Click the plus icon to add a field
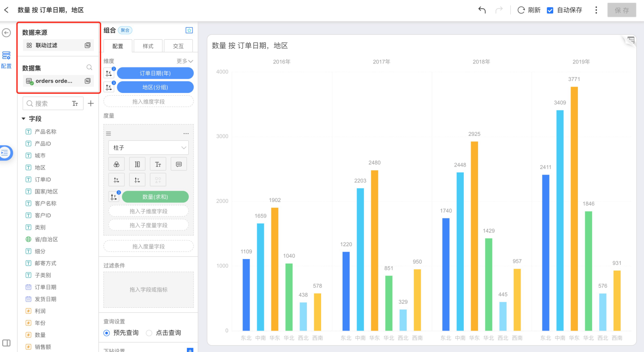Image resolution: width=644 pixels, height=352 pixels. [91, 104]
